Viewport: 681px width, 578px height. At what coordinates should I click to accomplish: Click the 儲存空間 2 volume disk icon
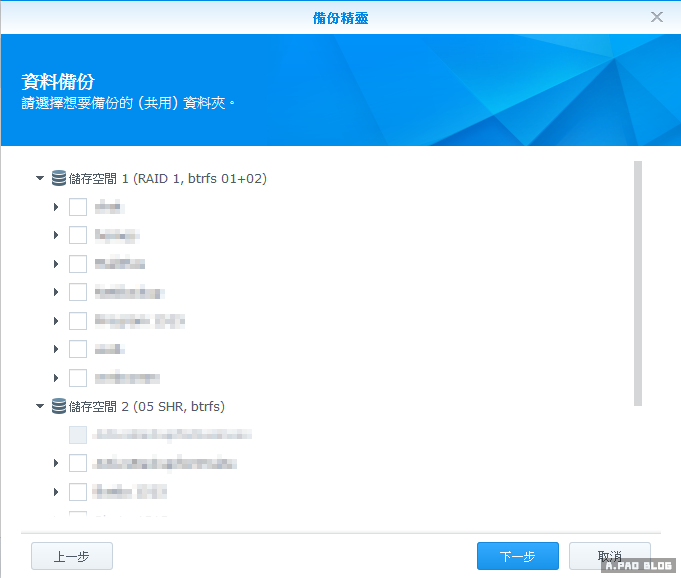[x=58, y=407]
